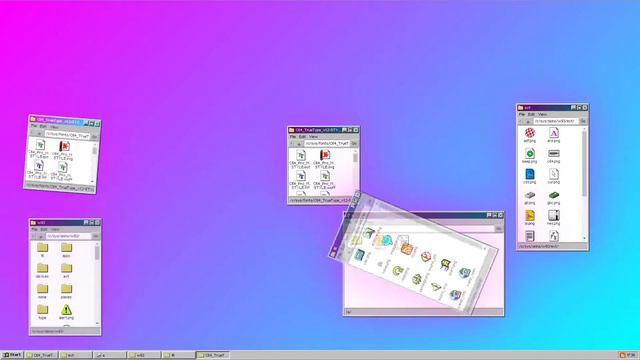Open the red checkered ball file in ext window
640x360 pixels.
(x=530, y=133)
